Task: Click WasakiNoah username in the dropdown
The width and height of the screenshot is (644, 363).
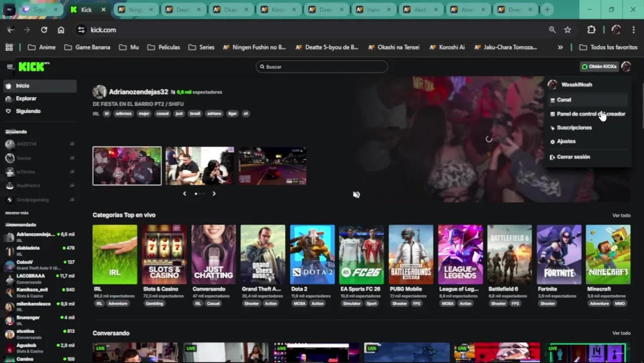Action: tap(576, 85)
